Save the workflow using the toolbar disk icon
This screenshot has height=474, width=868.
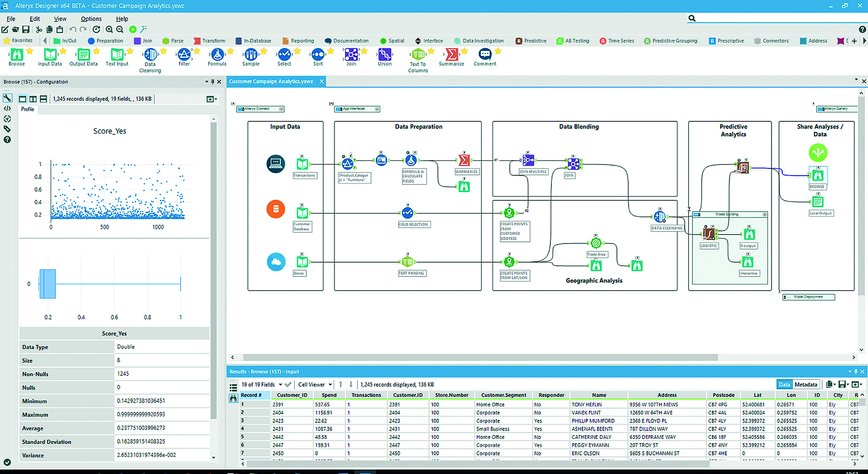(x=26, y=29)
